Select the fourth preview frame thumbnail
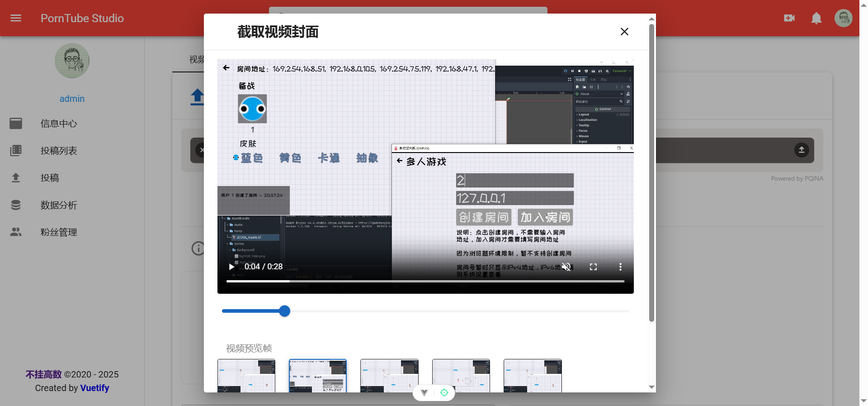The width and height of the screenshot is (868, 406). coord(461,376)
